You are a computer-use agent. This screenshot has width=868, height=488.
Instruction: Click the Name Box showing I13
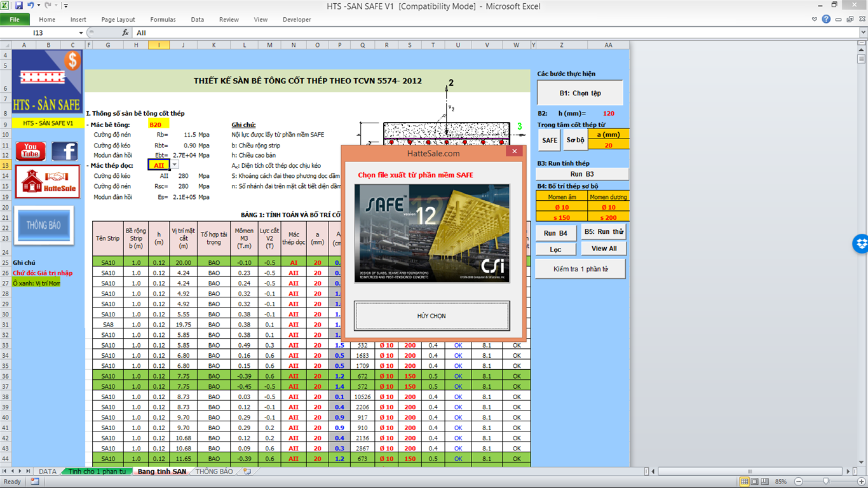pyautogui.click(x=38, y=32)
